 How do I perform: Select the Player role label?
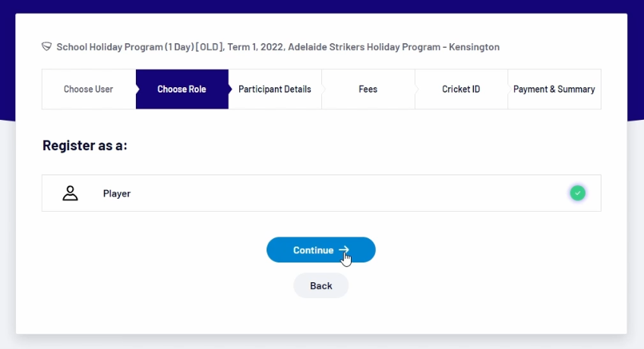coord(117,193)
